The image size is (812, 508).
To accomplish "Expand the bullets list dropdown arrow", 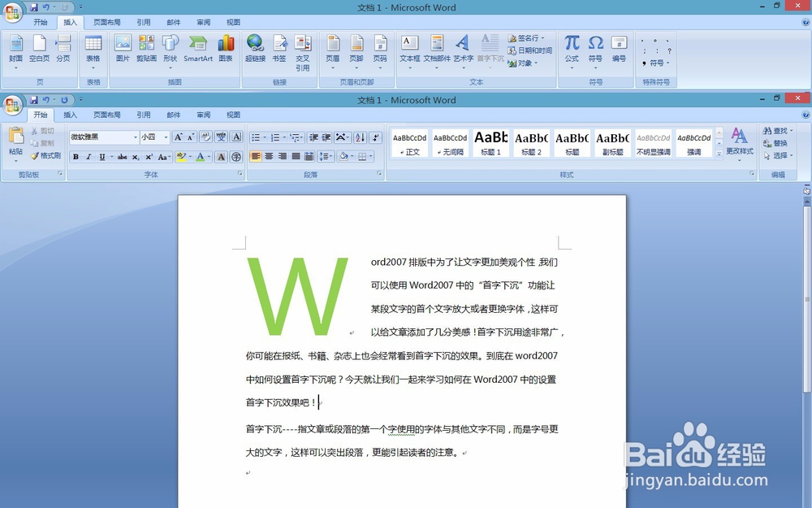I will (265, 137).
